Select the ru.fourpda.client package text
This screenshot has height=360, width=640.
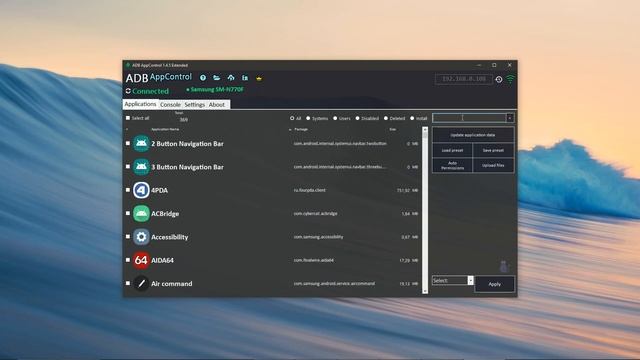coord(310,190)
